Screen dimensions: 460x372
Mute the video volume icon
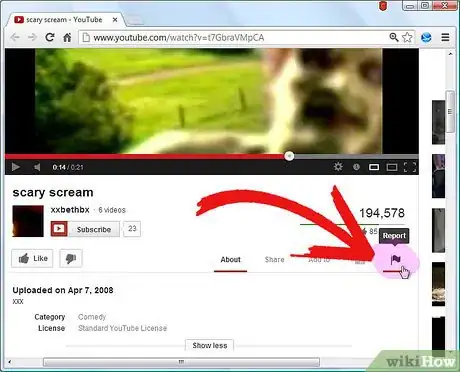pyautogui.click(x=37, y=167)
